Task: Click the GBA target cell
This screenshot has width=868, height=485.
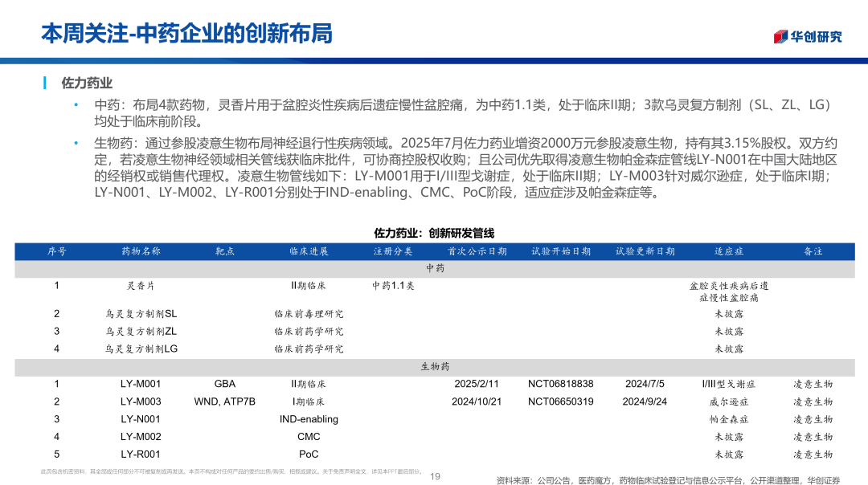Action: [225, 384]
